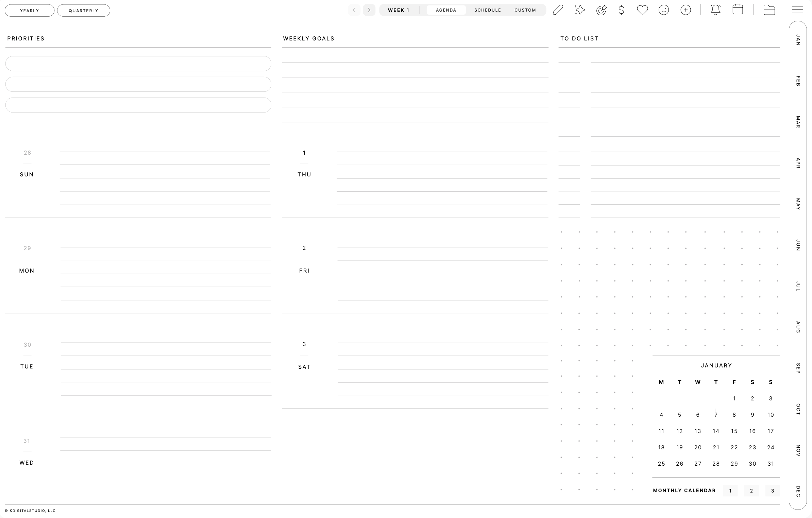Click the JANUARY mini calendar title
The width and height of the screenshot is (812, 518).
coord(716,365)
